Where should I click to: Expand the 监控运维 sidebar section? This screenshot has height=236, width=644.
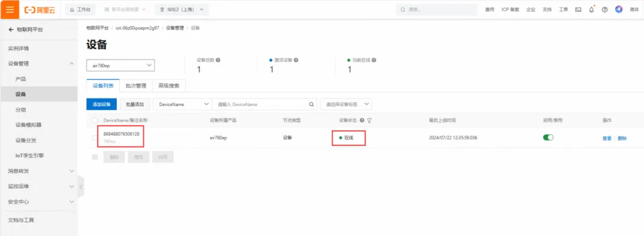point(39,186)
